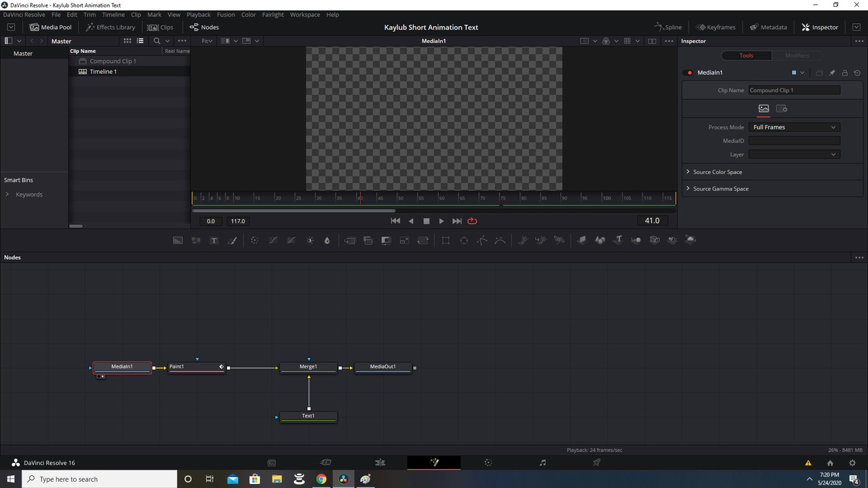Open the Spline editor

[x=668, y=27]
